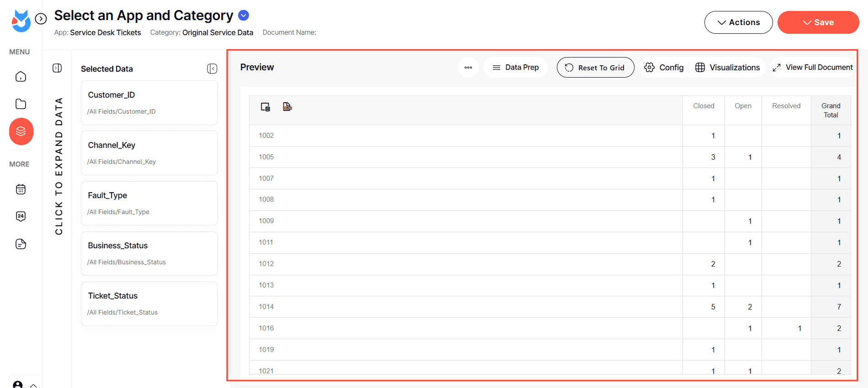Click the first export icon in the table header

(265, 107)
